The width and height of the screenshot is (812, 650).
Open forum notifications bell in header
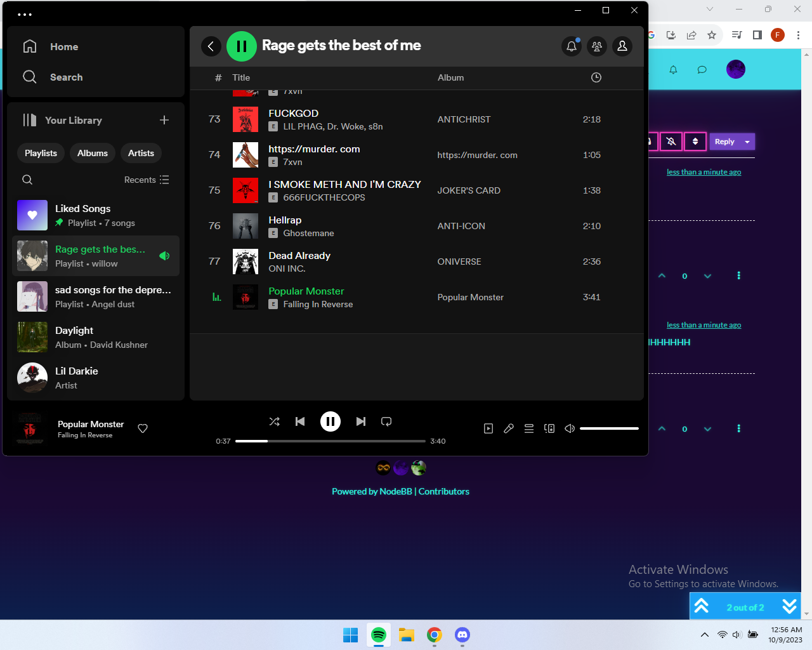[673, 70]
